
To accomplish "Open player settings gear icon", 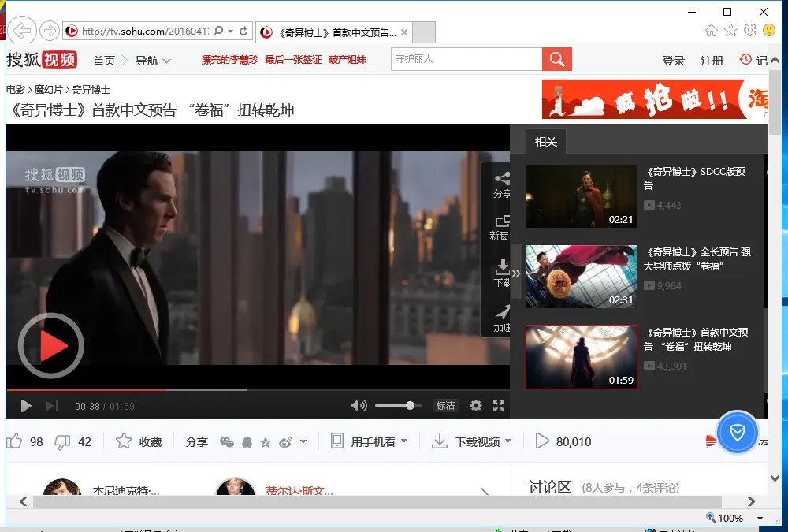I will [476, 406].
